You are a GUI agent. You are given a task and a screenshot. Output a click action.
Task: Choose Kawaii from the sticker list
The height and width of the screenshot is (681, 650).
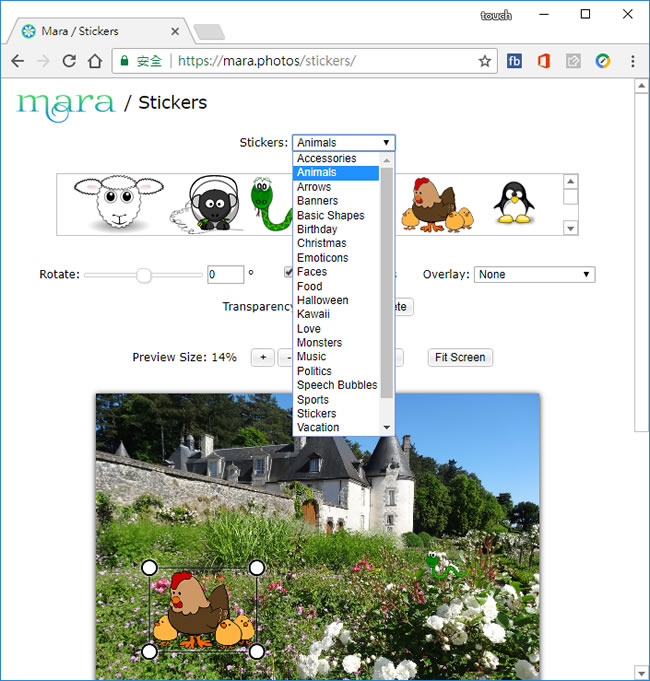tap(337, 314)
